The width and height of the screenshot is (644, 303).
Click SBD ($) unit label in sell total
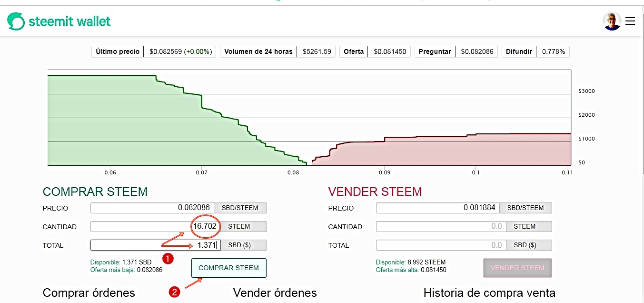point(529,245)
